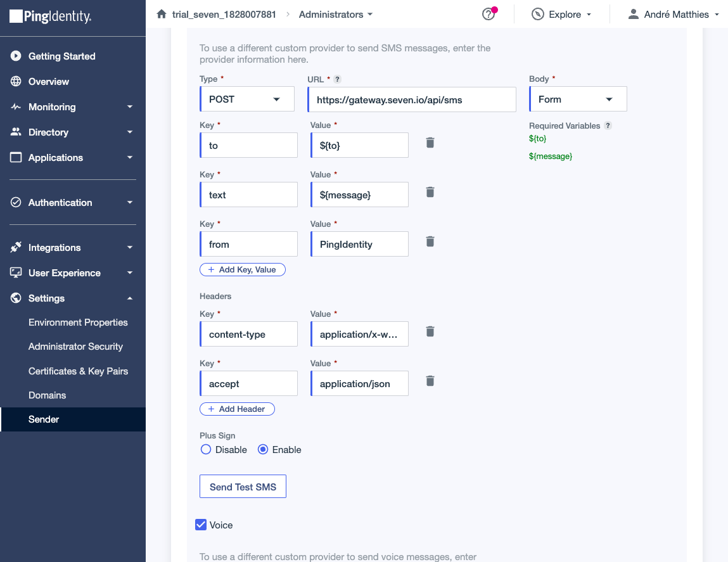Uncheck the Voice checkbox
Image resolution: width=728 pixels, height=562 pixels.
[x=201, y=525]
